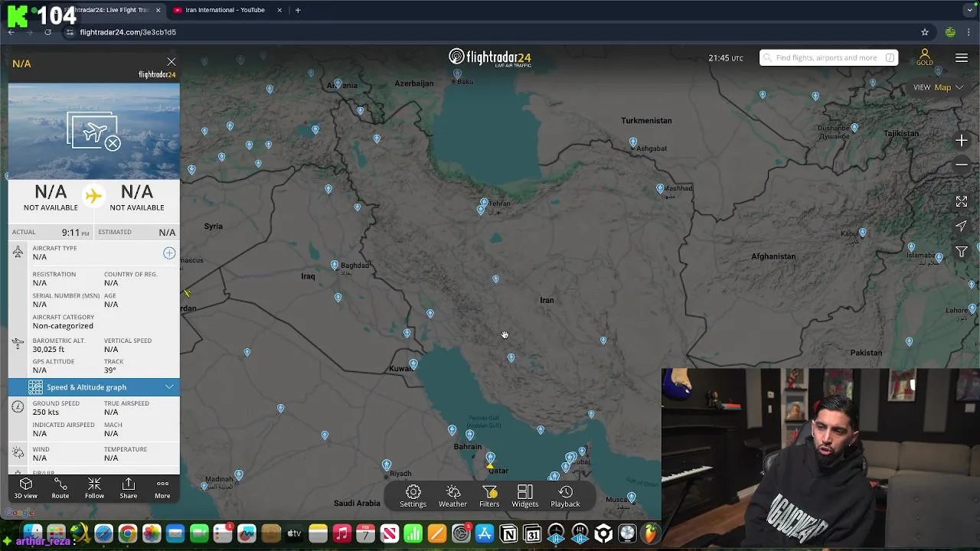Click the address bar URL
Image resolution: width=980 pixels, height=551 pixels.
tap(128, 32)
